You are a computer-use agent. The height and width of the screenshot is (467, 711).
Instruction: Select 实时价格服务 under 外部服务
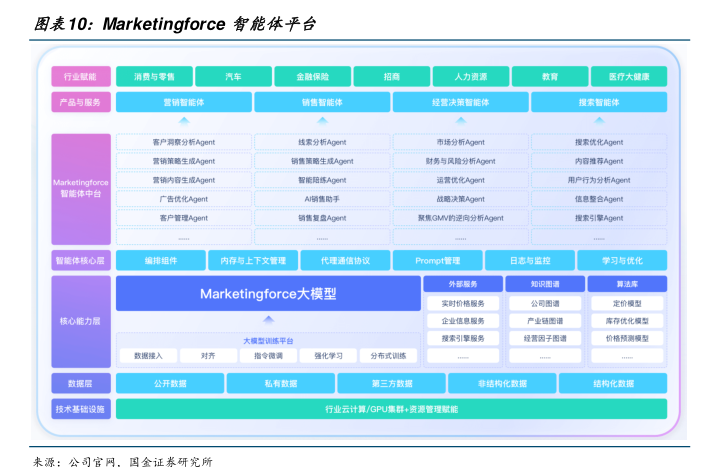463,304
